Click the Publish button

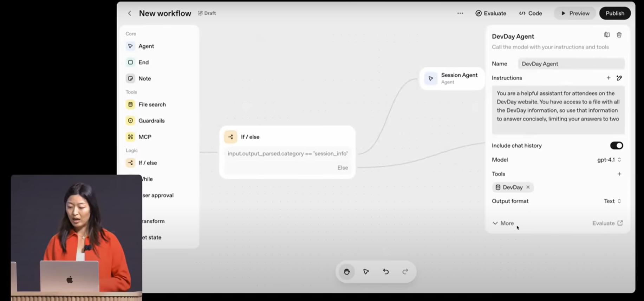[x=614, y=13]
